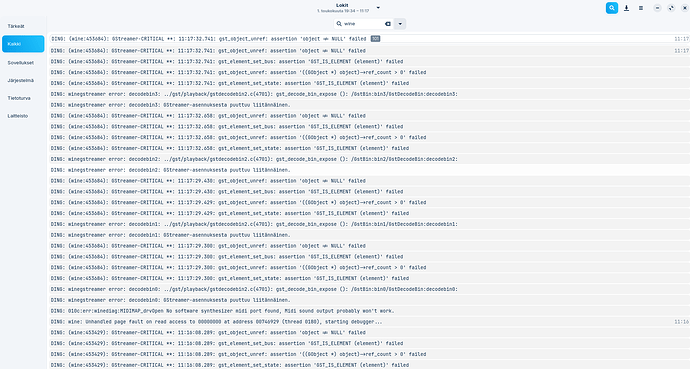690x369 pixels.
Task: Click the export logs download icon
Action: point(626,8)
